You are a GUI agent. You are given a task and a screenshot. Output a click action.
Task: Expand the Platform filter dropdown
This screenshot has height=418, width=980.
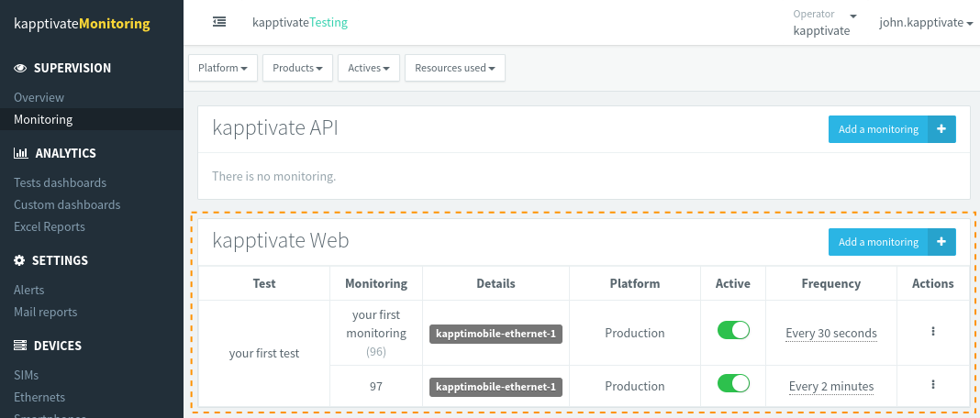[x=222, y=68]
